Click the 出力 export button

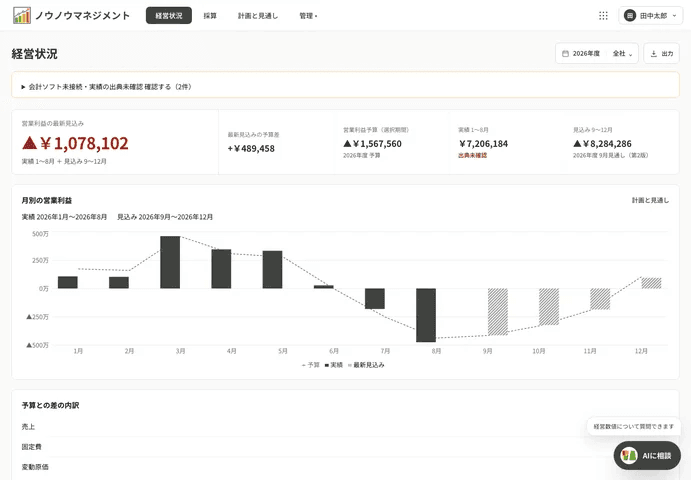(661, 54)
